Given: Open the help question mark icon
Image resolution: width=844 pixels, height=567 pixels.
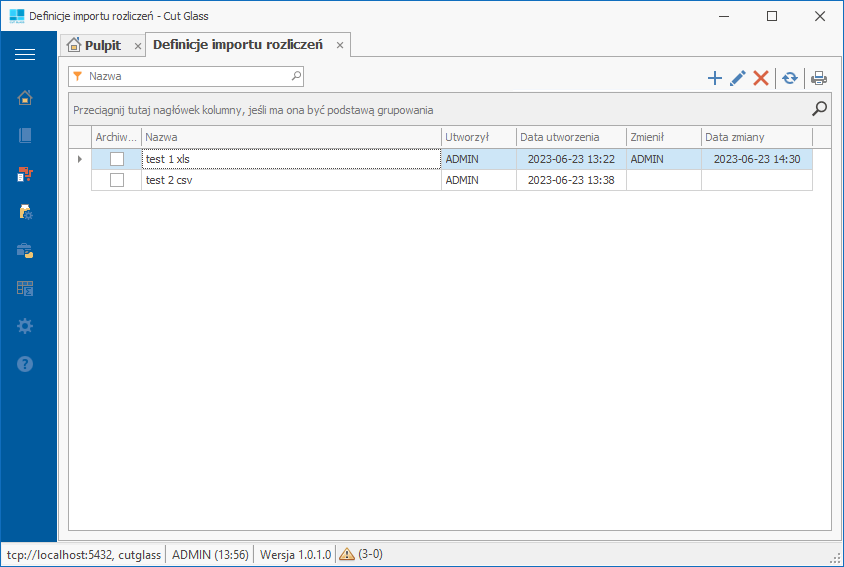Looking at the screenshot, I should click(25, 364).
